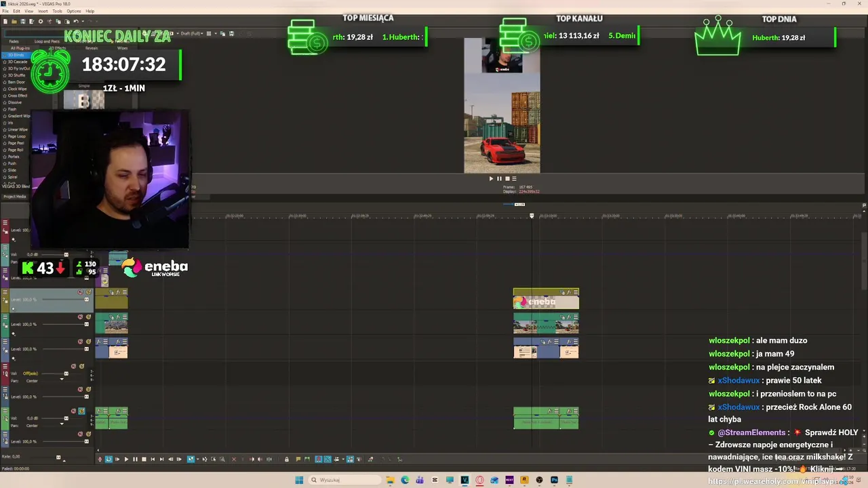Mute the highlighted track 7

80,292
